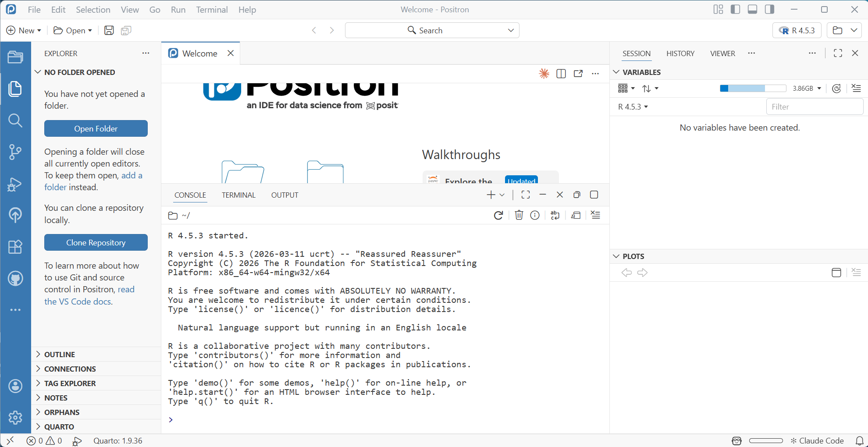This screenshot has height=447, width=868.
Task: Open the Source Control view icon
Action: (x=15, y=152)
